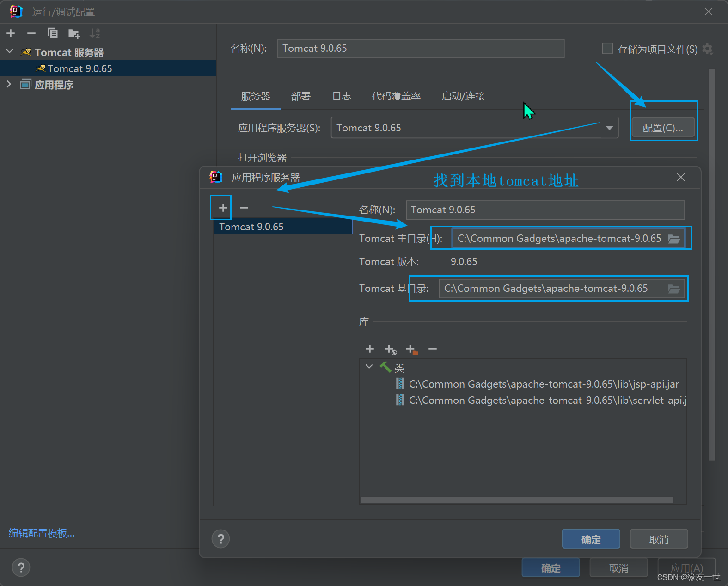The width and height of the screenshot is (728, 586).
Task: Switch to the 部署 tab
Action: point(301,96)
